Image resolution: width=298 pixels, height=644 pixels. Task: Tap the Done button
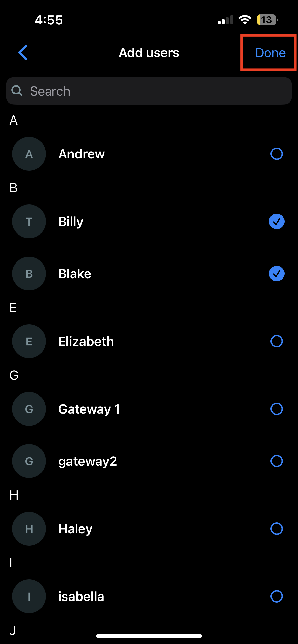pos(270,53)
